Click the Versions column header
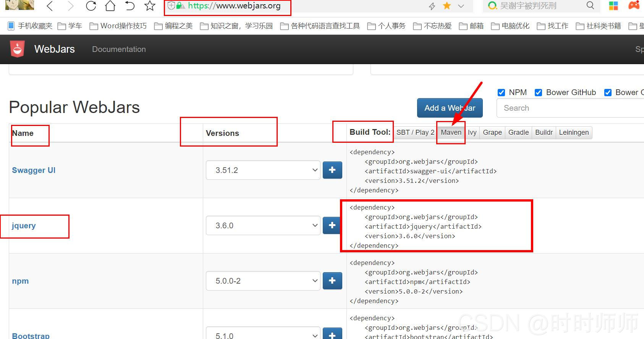The image size is (644, 339). 222,133
